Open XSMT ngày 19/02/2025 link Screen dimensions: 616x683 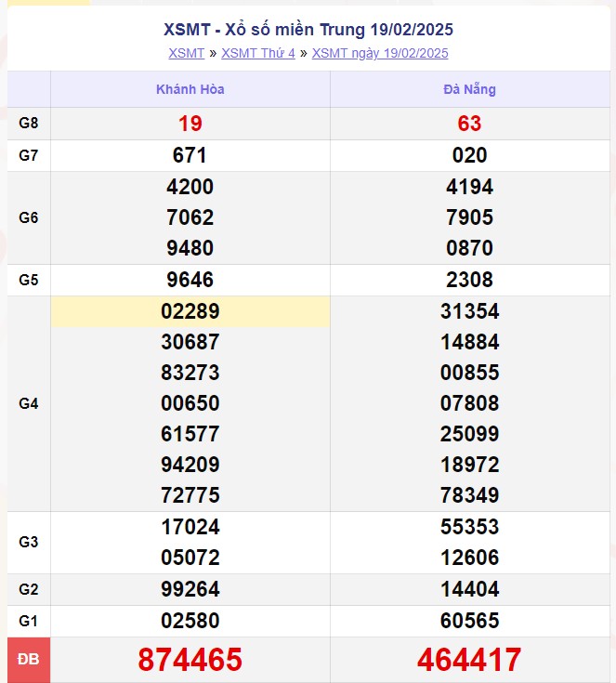coord(380,53)
